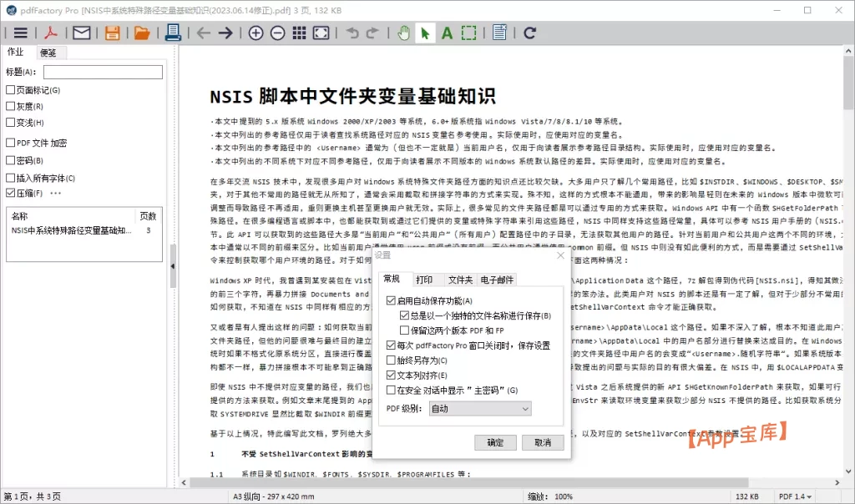Click the refresh icon in the toolbar
Image resolution: width=855 pixels, height=504 pixels.
(529, 33)
